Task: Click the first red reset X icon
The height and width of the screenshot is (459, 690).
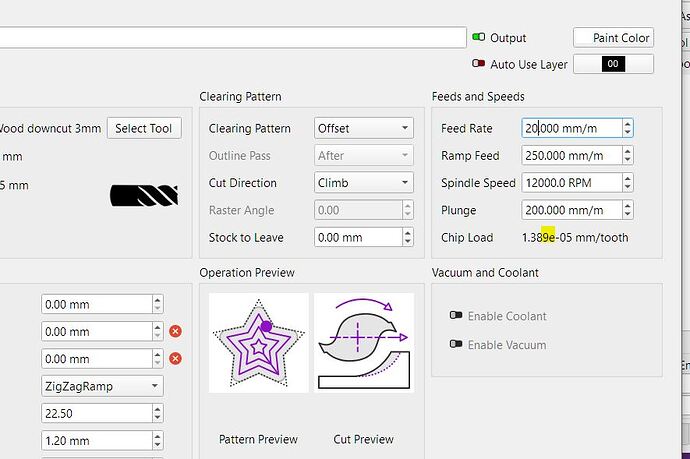Action: (176, 331)
